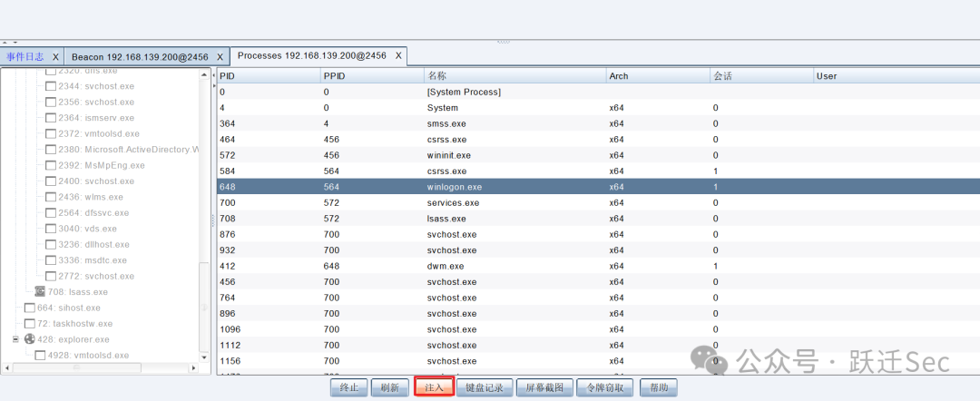Screen dimensions: 980x401
Task: Click the tree panel scroll up arrow
Action: 204,74
